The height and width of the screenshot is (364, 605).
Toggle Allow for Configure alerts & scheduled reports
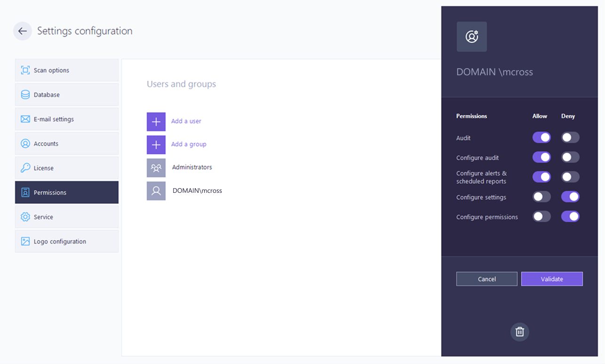[x=541, y=177]
